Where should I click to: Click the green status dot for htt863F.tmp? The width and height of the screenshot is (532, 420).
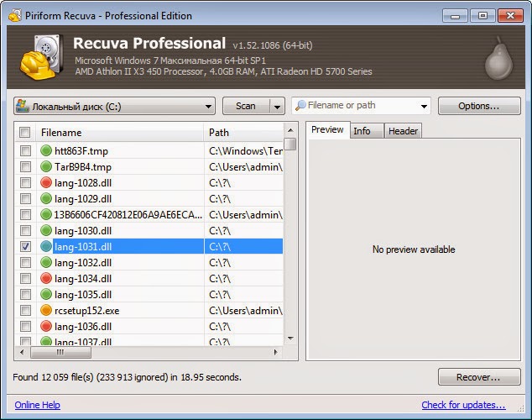tap(46, 150)
